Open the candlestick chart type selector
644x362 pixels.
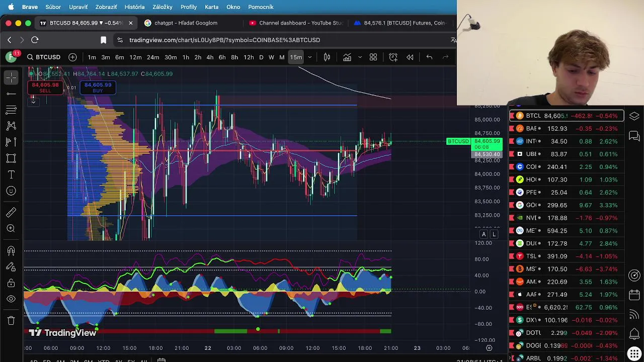[327, 57]
